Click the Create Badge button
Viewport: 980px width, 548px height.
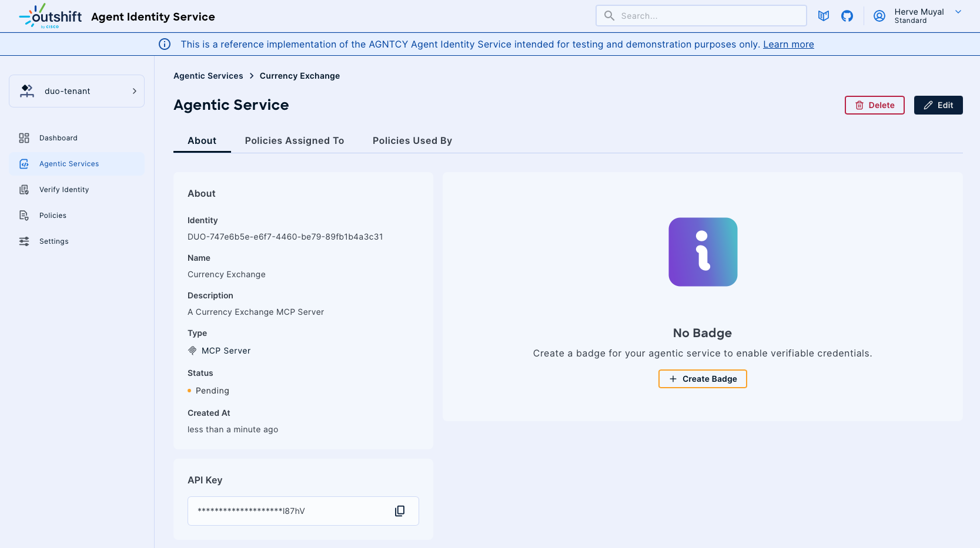702,379
